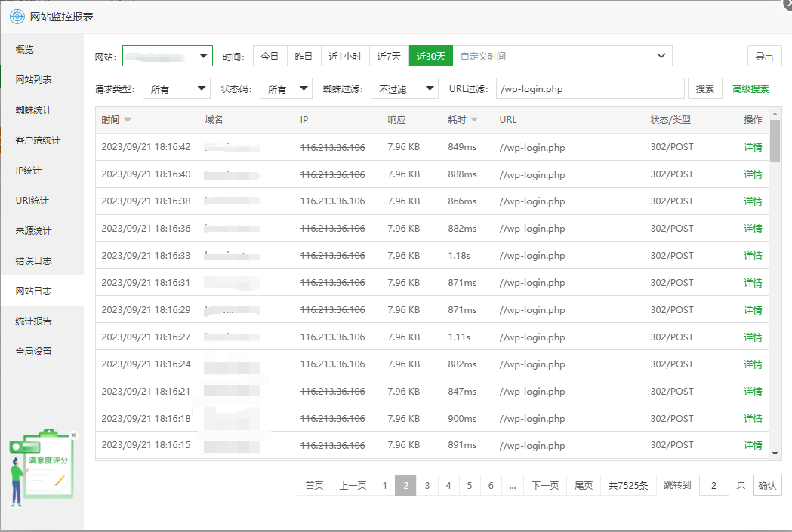The width and height of the screenshot is (792, 532).
Task: View 详情 for the 18:16:21 request
Action: 753,392
